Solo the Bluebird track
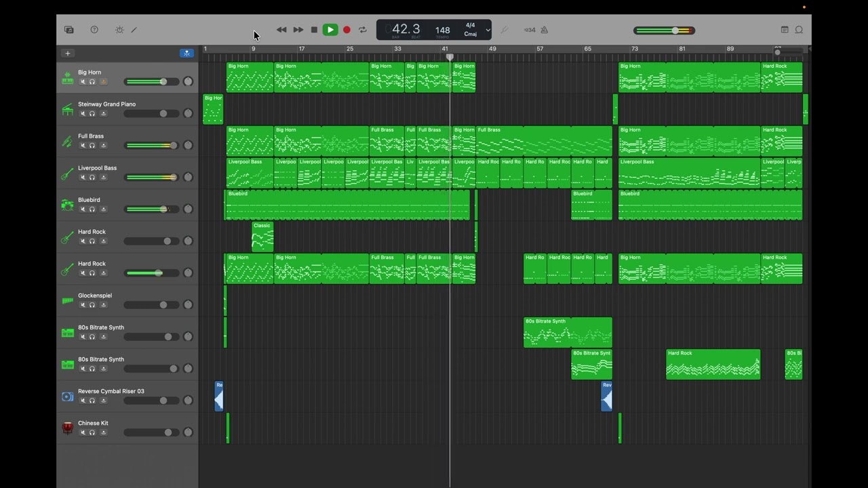 click(92, 209)
